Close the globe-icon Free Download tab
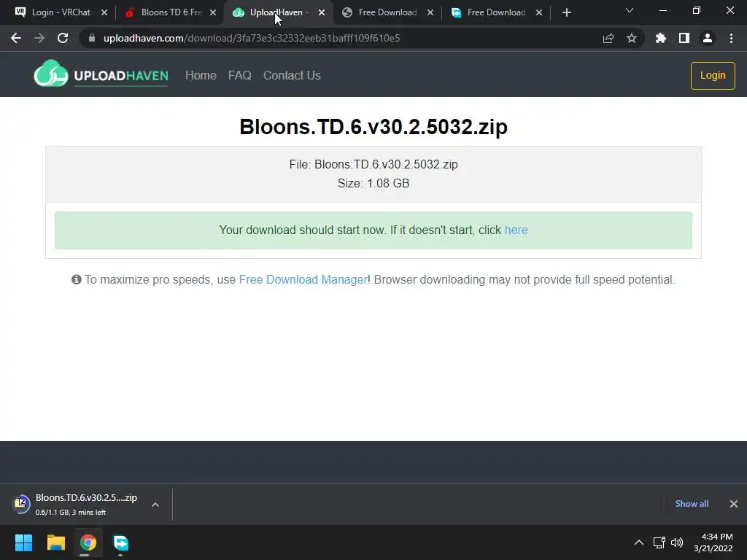 [430, 12]
